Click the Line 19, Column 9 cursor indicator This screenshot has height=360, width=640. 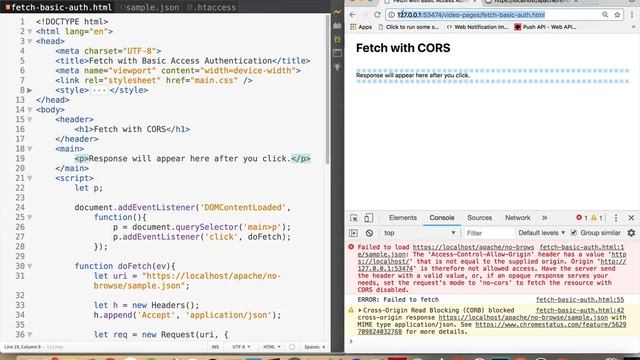(x=22, y=347)
